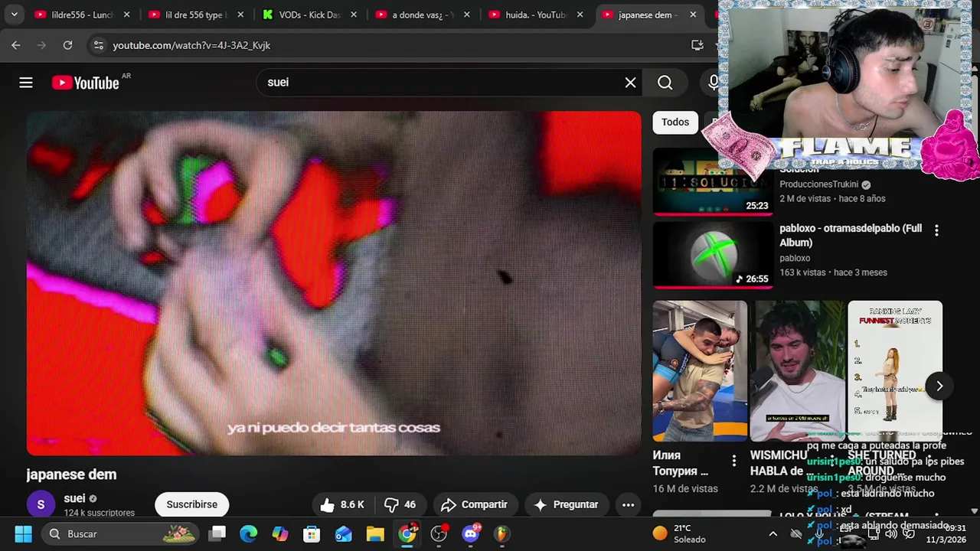The image size is (980, 551).
Task: Switch to the 'a donde vas¿' tab
Action: (422, 15)
